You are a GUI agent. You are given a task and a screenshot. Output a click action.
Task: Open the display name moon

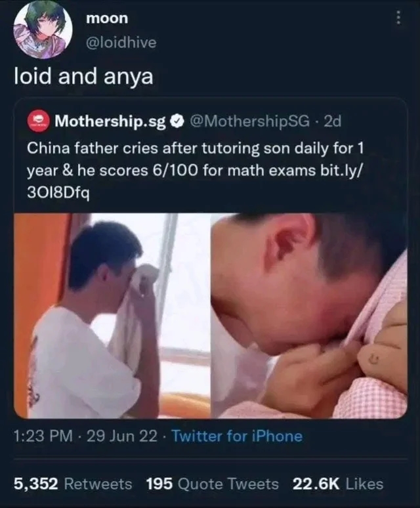tap(107, 18)
